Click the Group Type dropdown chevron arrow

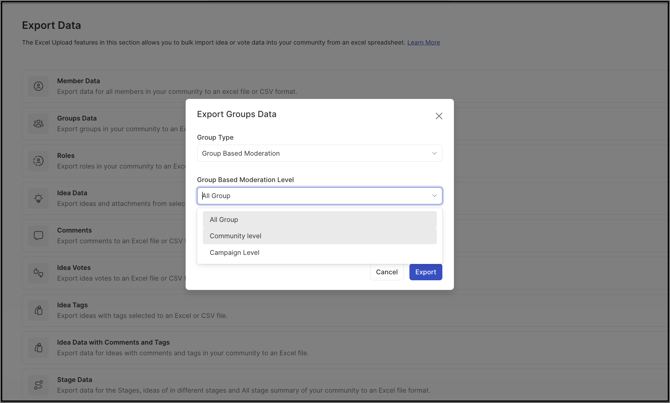(434, 154)
